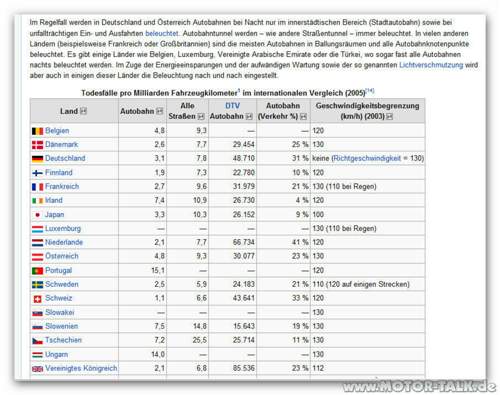Open the Schweiz country link
This screenshot has height=395, width=500.
tap(58, 298)
